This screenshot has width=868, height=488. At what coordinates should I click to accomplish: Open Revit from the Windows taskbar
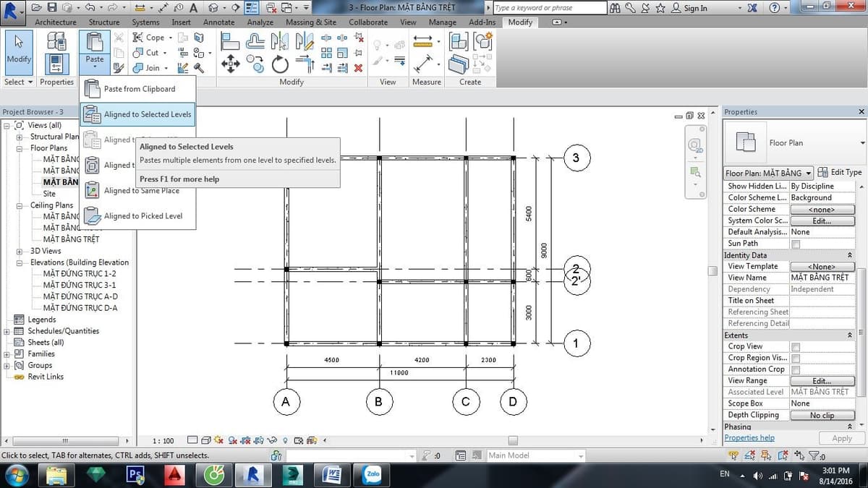click(x=252, y=475)
